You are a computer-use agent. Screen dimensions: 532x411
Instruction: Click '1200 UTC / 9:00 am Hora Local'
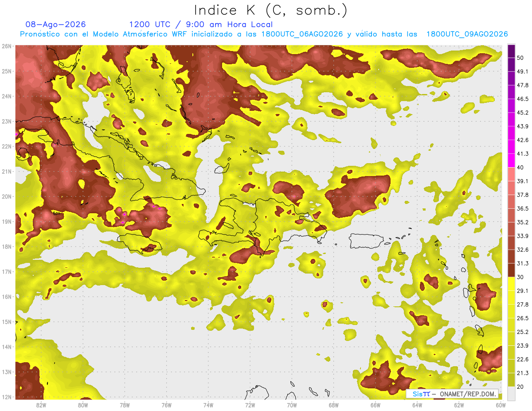pos(201,24)
